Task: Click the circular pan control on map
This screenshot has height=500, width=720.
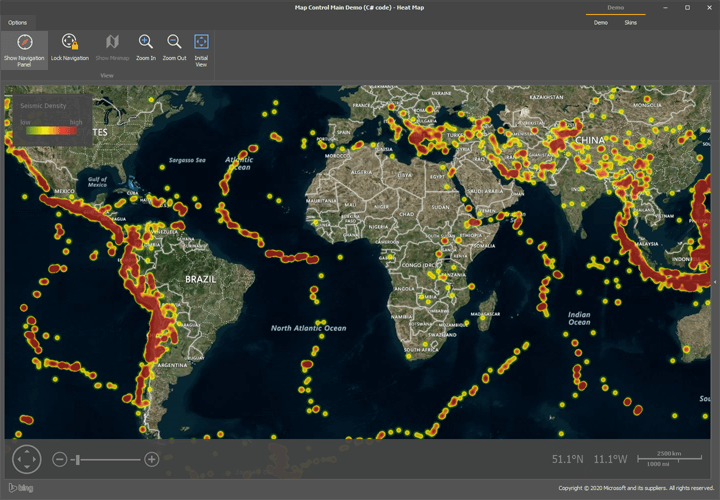Action: tap(26, 459)
